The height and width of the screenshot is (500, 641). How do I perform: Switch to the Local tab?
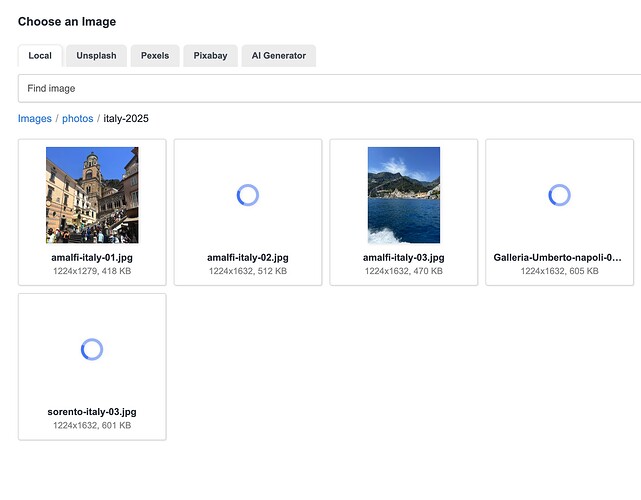(x=40, y=56)
